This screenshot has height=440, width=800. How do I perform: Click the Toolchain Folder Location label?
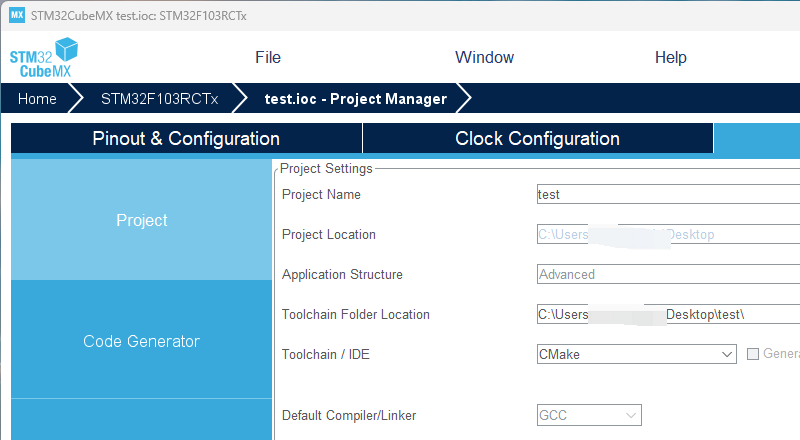356,314
